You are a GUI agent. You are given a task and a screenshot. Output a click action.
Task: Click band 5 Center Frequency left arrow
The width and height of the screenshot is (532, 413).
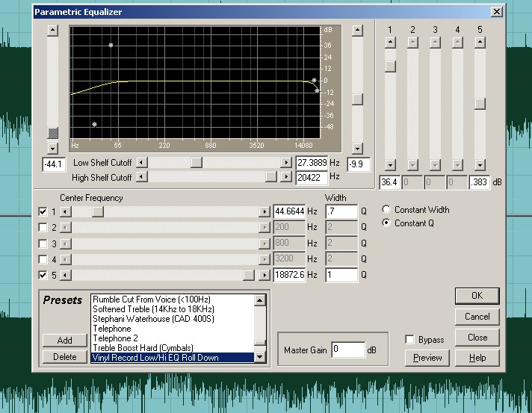coord(65,275)
